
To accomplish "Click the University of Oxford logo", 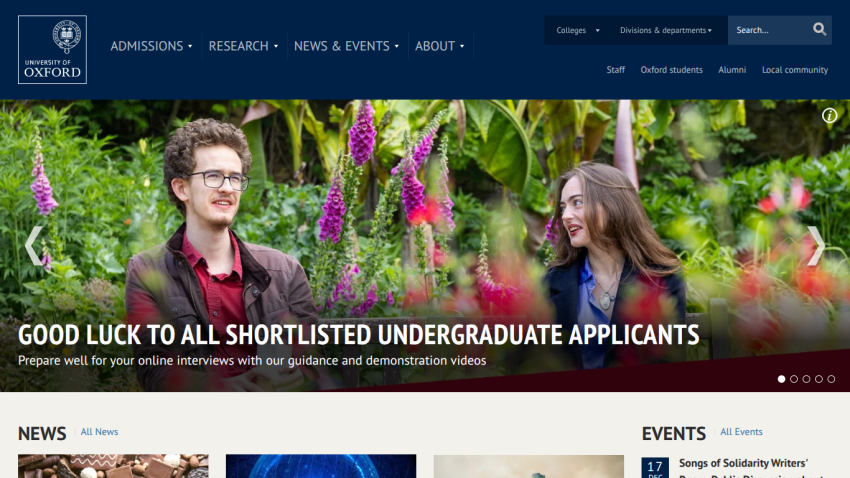I will coord(52,49).
